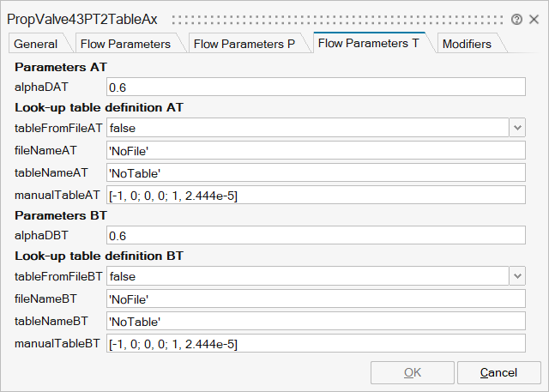The width and height of the screenshot is (549, 392).
Task: Focus the fileNameBT input field
Action: click(315, 299)
